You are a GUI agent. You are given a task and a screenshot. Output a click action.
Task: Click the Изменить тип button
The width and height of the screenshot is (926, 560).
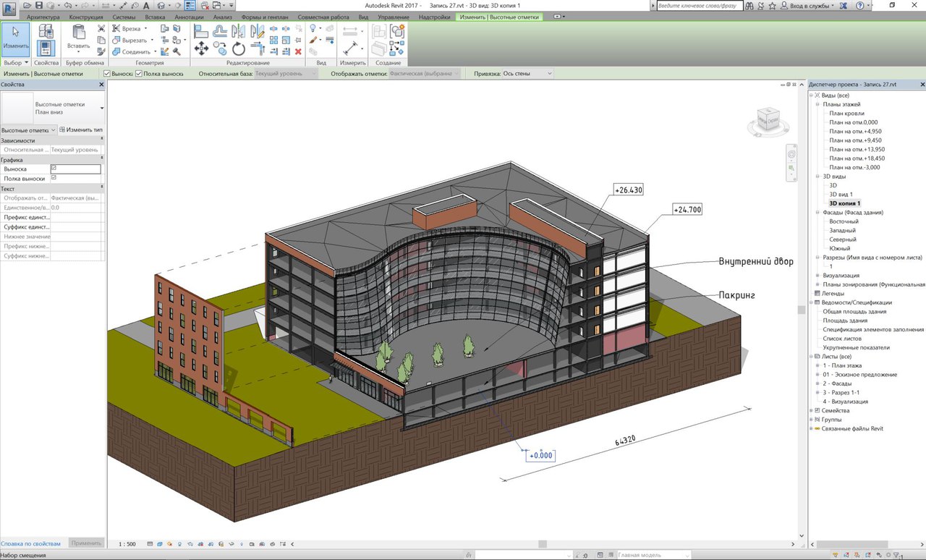point(80,130)
